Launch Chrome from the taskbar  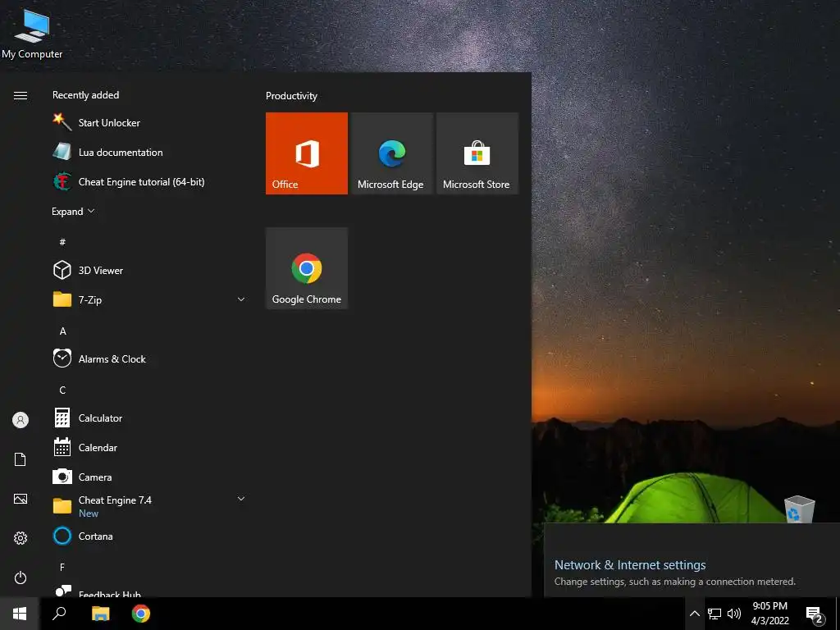[141, 614]
